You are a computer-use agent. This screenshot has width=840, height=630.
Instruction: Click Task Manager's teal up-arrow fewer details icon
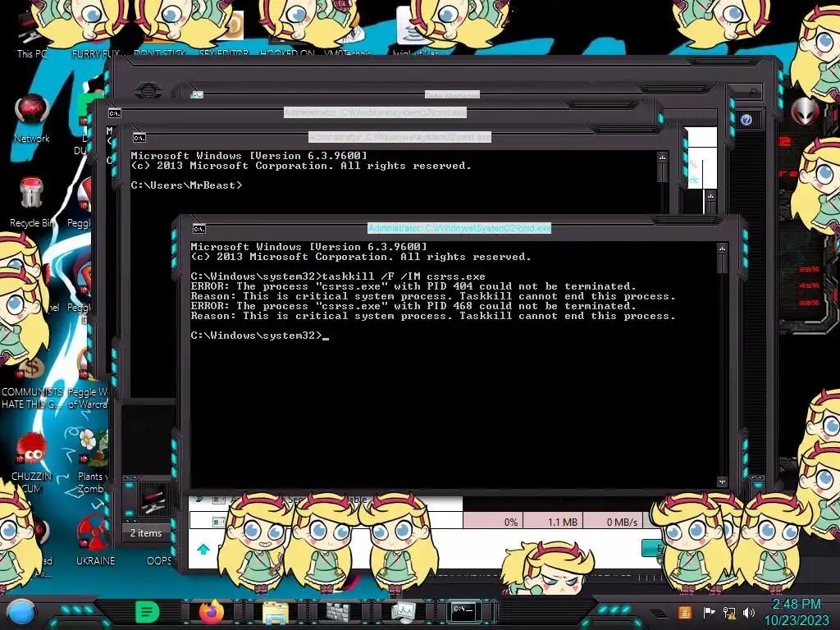click(x=203, y=549)
